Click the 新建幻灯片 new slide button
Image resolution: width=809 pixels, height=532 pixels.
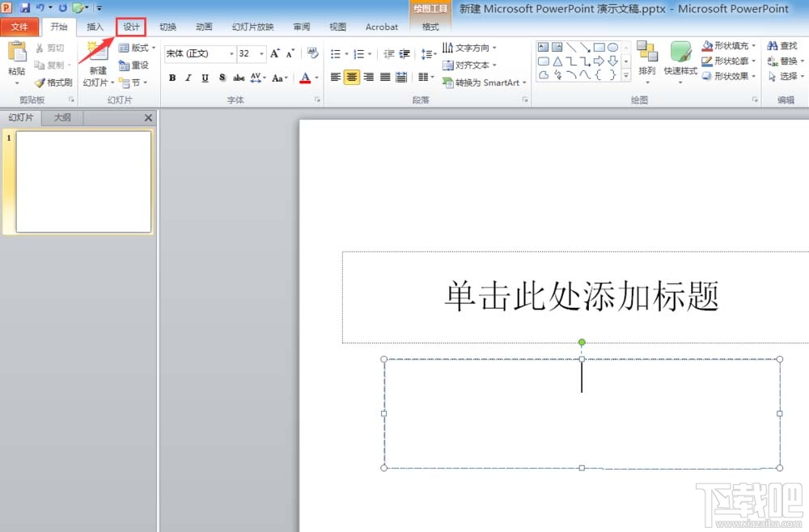pyautogui.click(x=96, y=65)
